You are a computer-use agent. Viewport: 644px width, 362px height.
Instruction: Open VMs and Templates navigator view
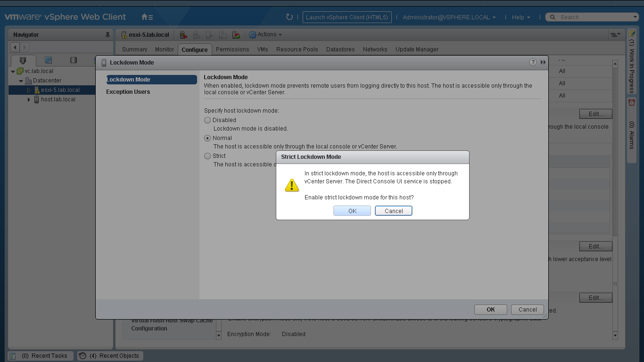(48, 60)
